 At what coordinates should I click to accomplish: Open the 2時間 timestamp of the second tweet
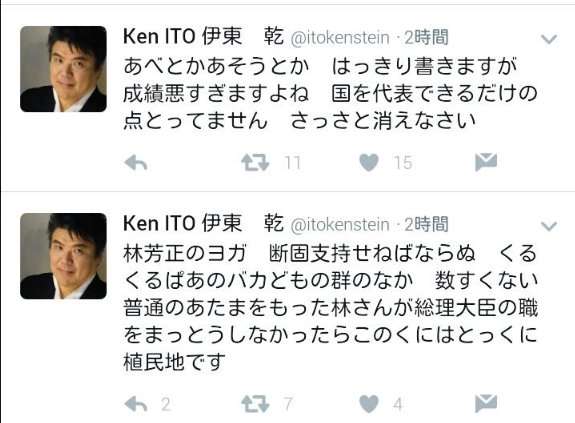click(426, 224)
